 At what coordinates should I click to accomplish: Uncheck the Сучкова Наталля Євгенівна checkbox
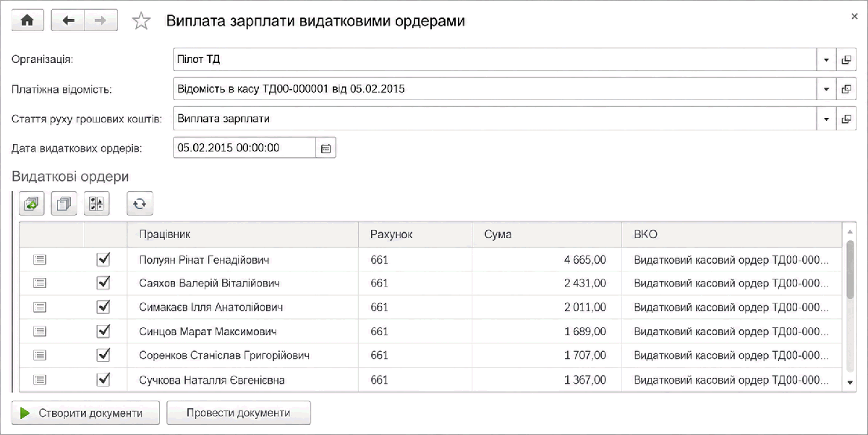(103, 379)
